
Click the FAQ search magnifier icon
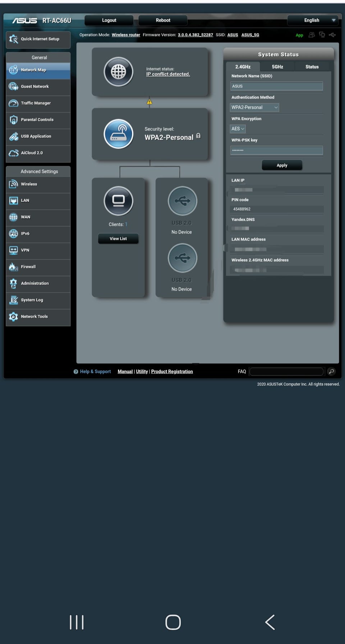(331, 372)
